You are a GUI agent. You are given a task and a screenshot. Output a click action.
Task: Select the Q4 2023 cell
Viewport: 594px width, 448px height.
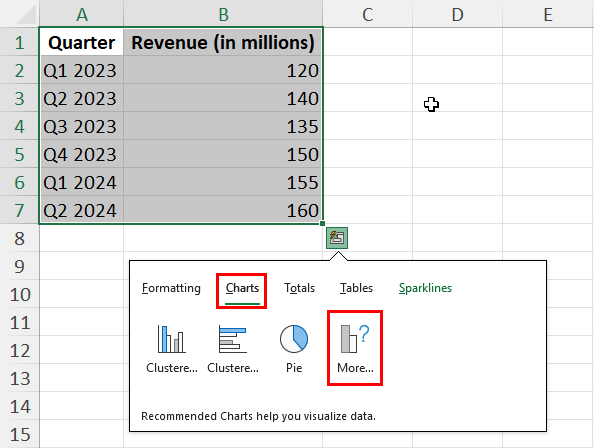(81, 154)
